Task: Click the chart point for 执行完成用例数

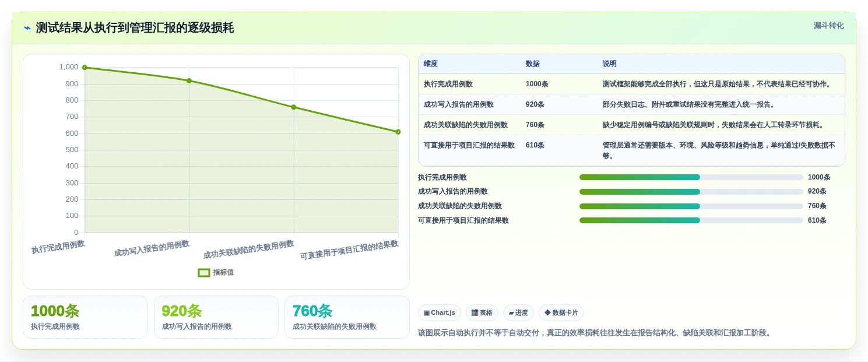Action: (x=85, y=68)
